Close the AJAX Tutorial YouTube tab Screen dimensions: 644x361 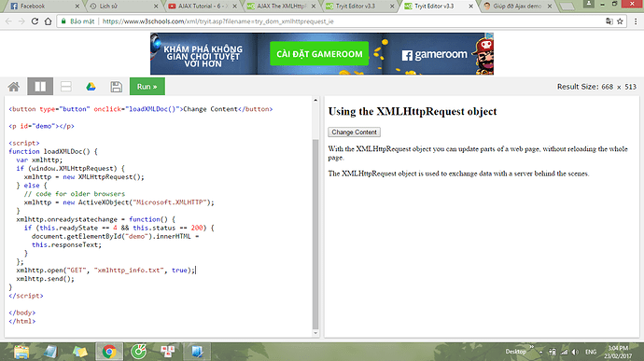click(x=234, y=7)
